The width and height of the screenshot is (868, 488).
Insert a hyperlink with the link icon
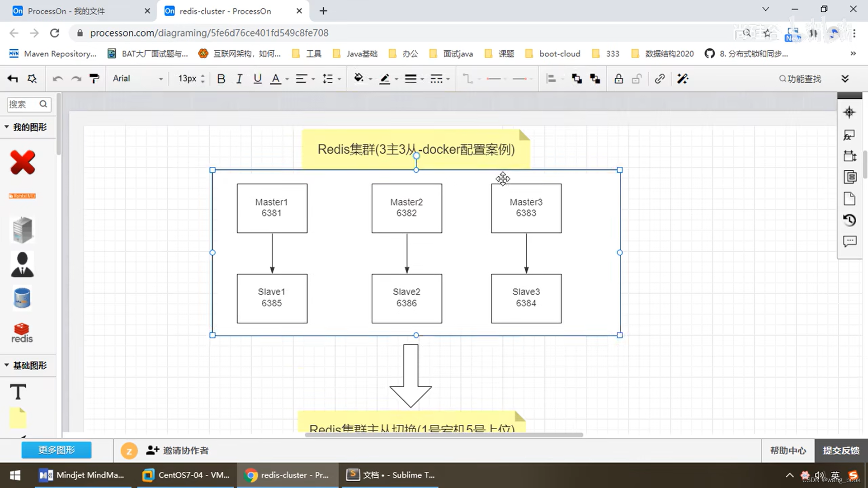pos(660,78)
